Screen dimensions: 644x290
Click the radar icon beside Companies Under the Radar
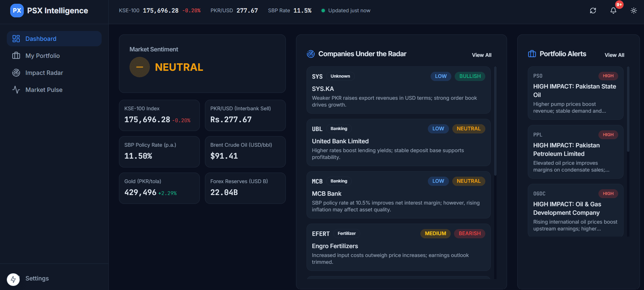point(311,54)
